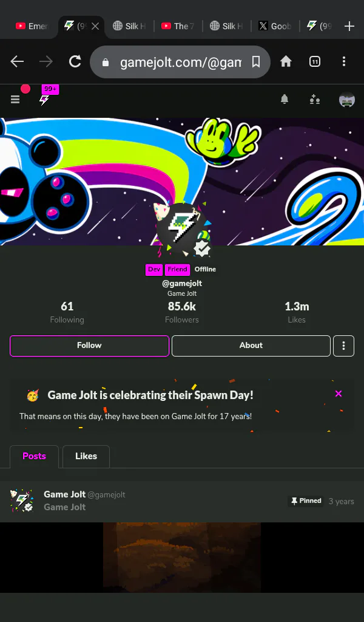The width and height of the screenshot is (364, 622).
Task: Select the Posts tab
Action: pyautogui.click(x=34, y=456)
